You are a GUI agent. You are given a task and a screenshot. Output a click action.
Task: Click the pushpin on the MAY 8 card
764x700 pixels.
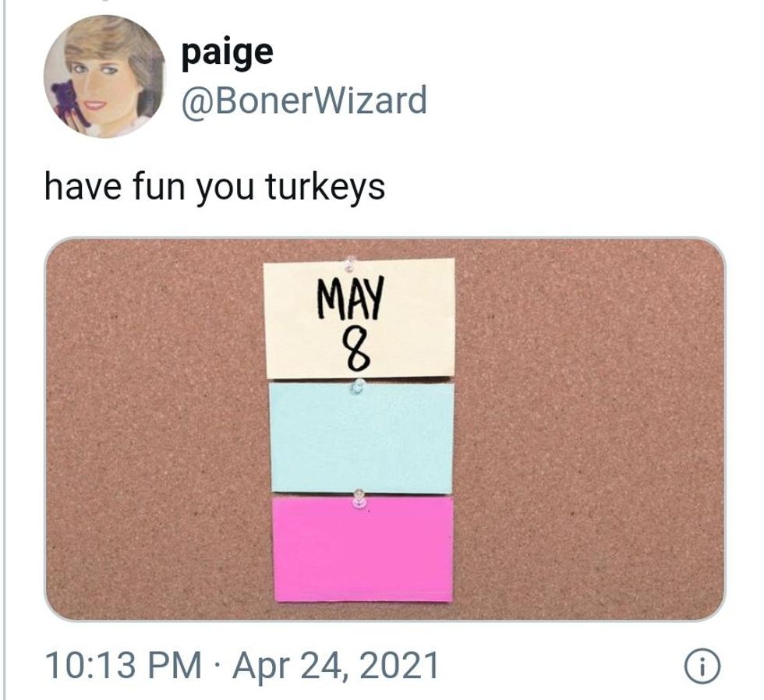point(350,263)
